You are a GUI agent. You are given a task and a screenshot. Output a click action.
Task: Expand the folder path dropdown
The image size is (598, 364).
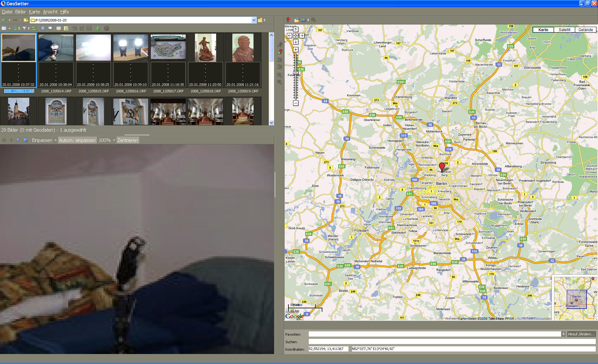(x=254, y=20)
